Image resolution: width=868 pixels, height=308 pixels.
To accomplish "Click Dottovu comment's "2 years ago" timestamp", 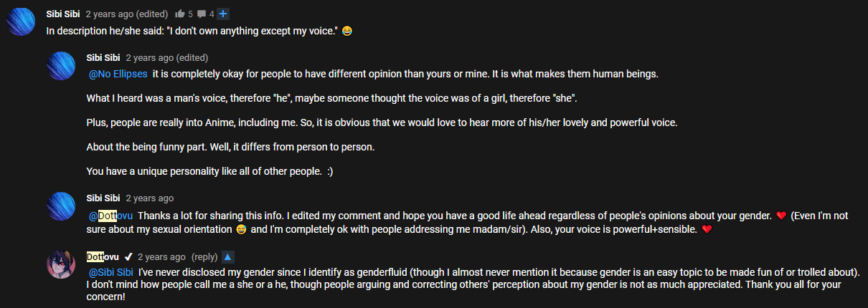I will pos(161,256).
